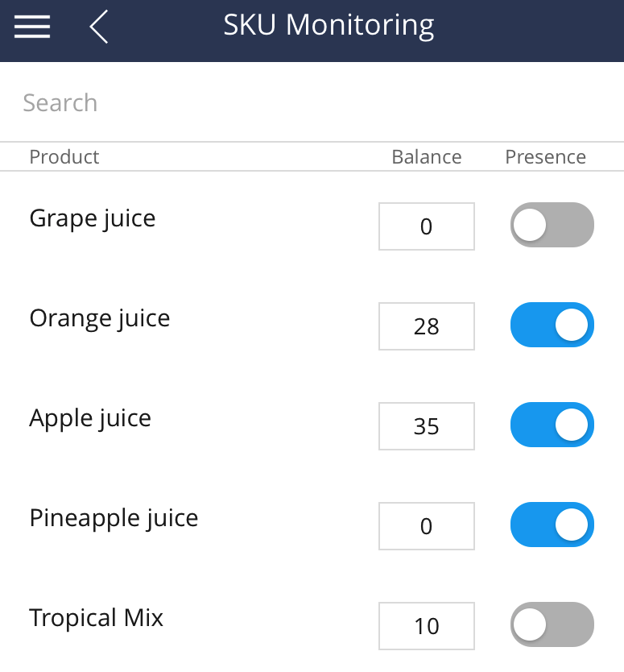Select Orange juice balance value 28
624x672 pixels.
[x=427, y=326]
